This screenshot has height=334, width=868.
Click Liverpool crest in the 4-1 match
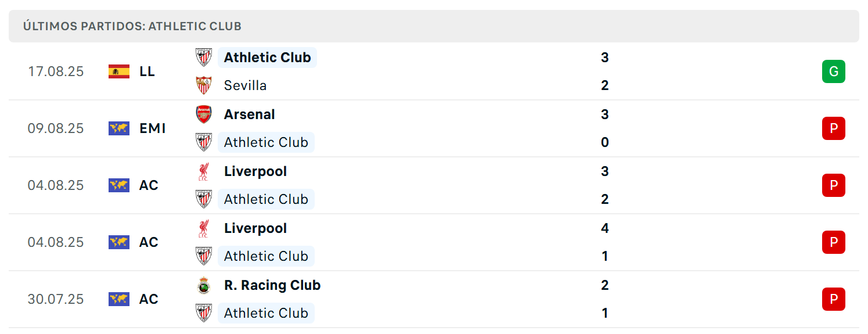(x=204, y=228)
